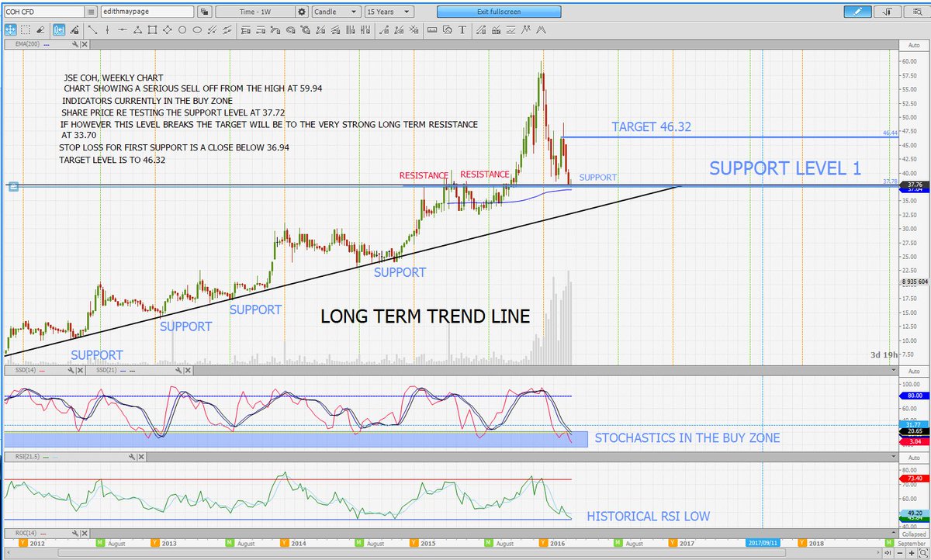Activate the dashed rectangle selection tool

tap(26, 29)
